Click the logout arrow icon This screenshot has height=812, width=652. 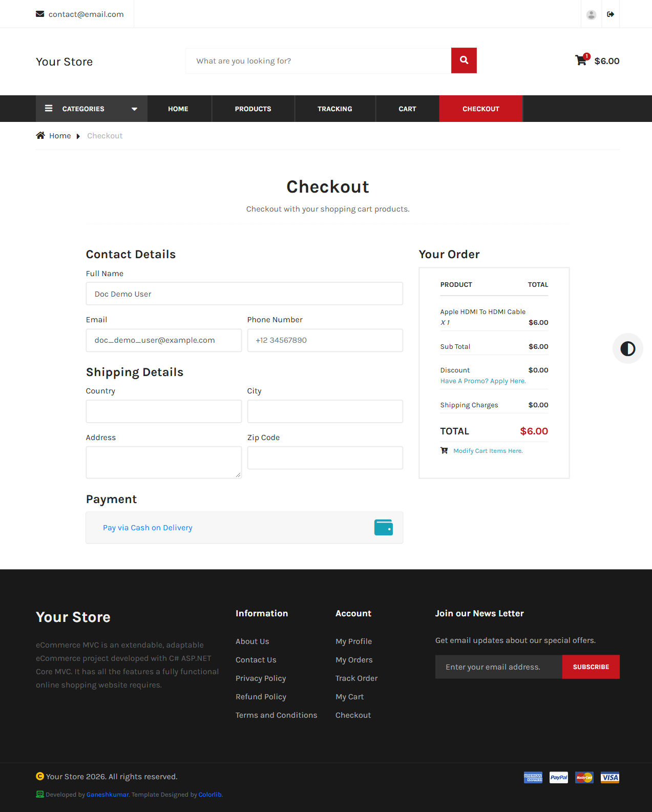coord(611,14)
